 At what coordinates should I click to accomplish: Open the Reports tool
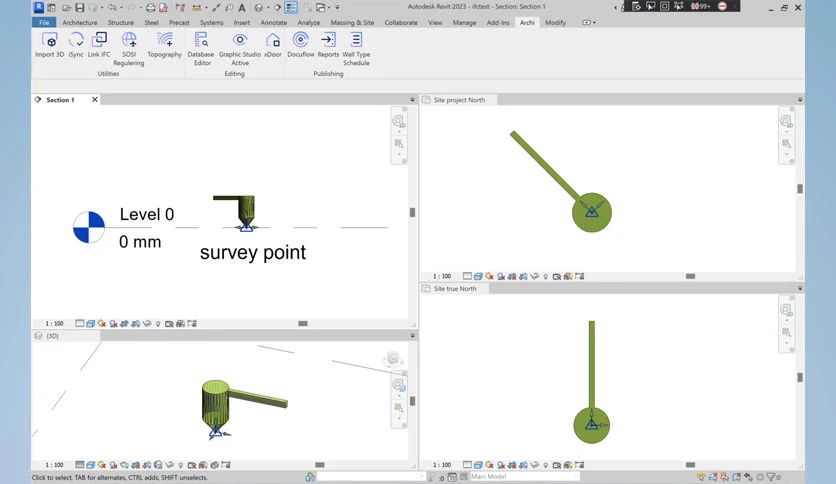(328, 45)
